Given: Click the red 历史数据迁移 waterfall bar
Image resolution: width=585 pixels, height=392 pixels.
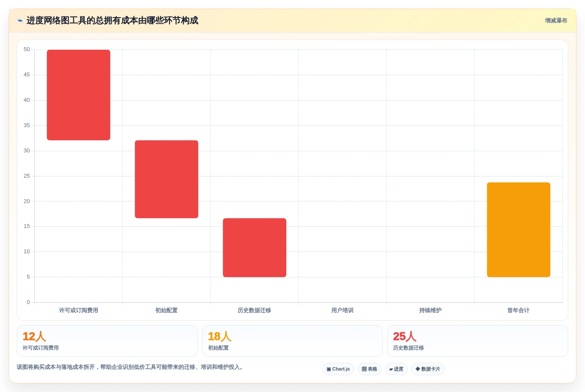Looking at the screenshot, I should tap(255, 248).
